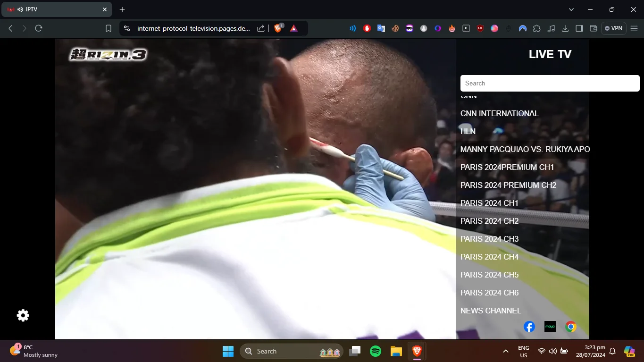This screenshot has width=644, height=362.
Task: Click the browser address bar URL
Action: 193,28
